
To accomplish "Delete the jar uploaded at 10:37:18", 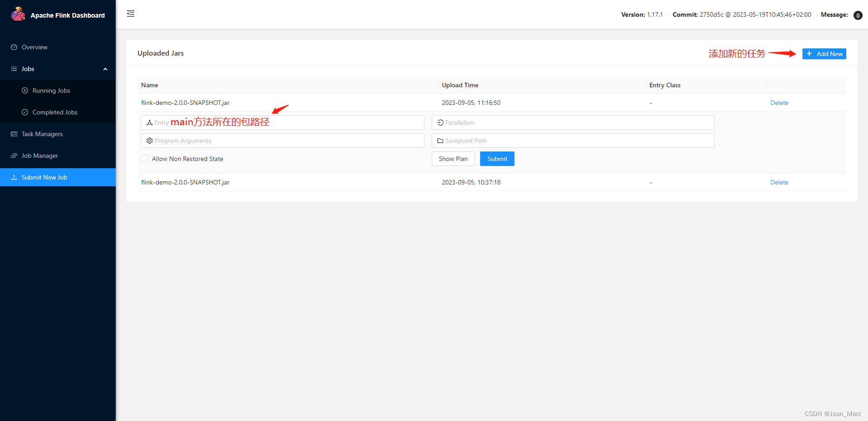I will click(779, 182).
